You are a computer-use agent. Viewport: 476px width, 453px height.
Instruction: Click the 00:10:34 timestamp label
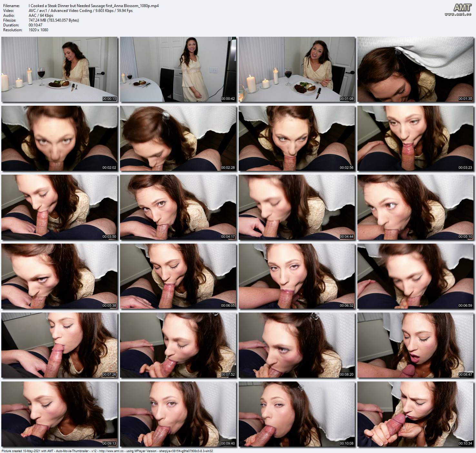pos(465,444)
